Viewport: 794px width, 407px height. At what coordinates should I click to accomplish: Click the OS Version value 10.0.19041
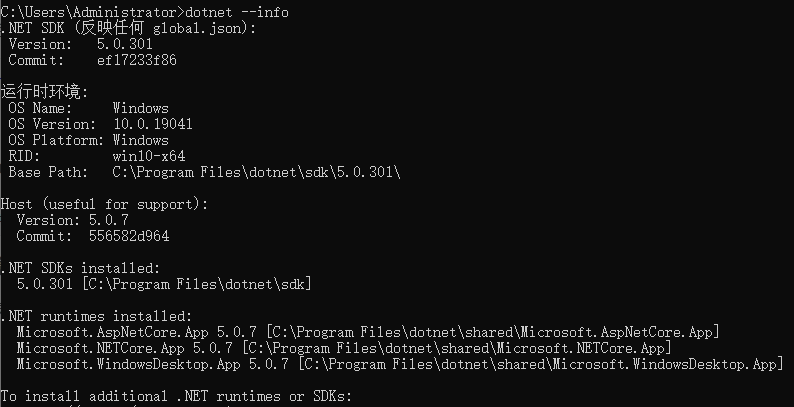pos(152,124)
